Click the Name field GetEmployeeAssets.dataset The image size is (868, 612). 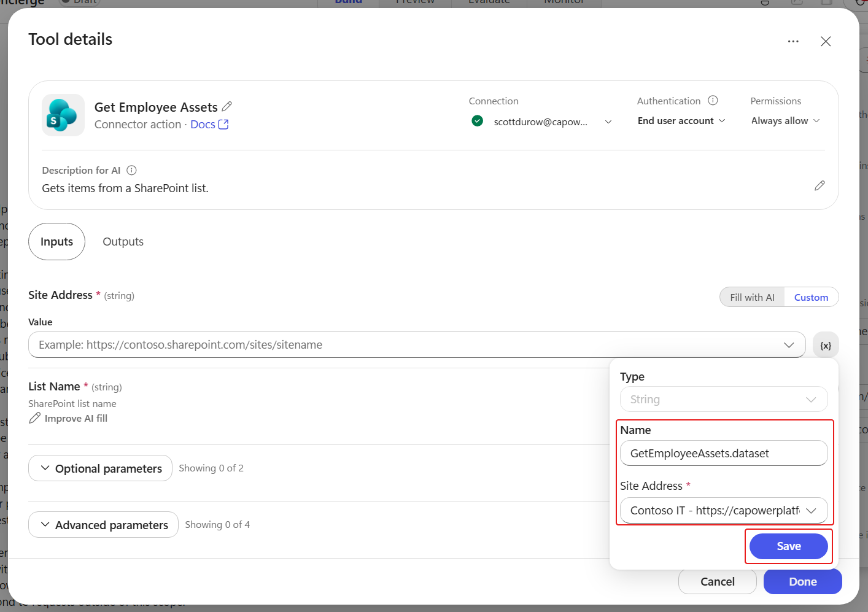point(724,453)
